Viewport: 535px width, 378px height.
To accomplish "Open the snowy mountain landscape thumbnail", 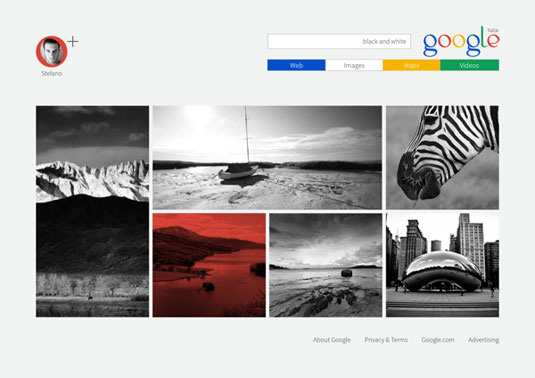I will (92, 211).
